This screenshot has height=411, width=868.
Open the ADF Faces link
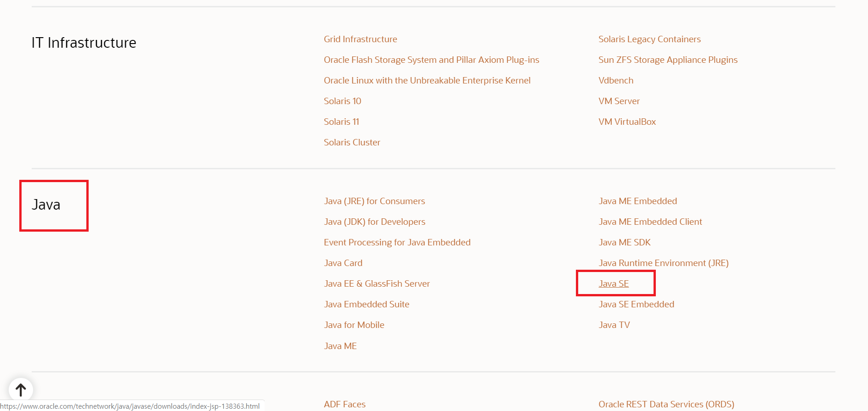tap(344, 405)
